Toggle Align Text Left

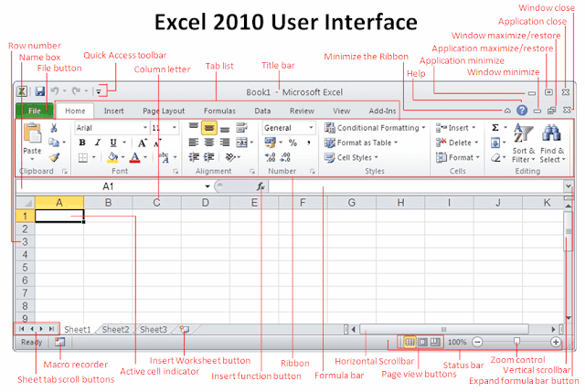[x=194, y=143]
